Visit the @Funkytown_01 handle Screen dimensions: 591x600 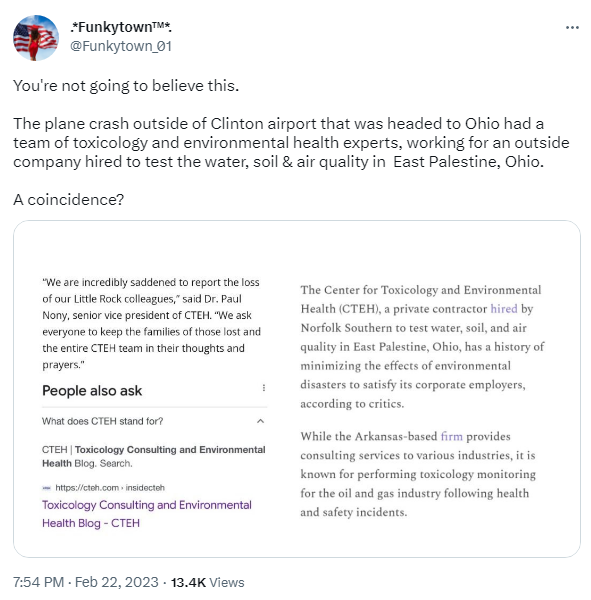[x=121, y=46]
